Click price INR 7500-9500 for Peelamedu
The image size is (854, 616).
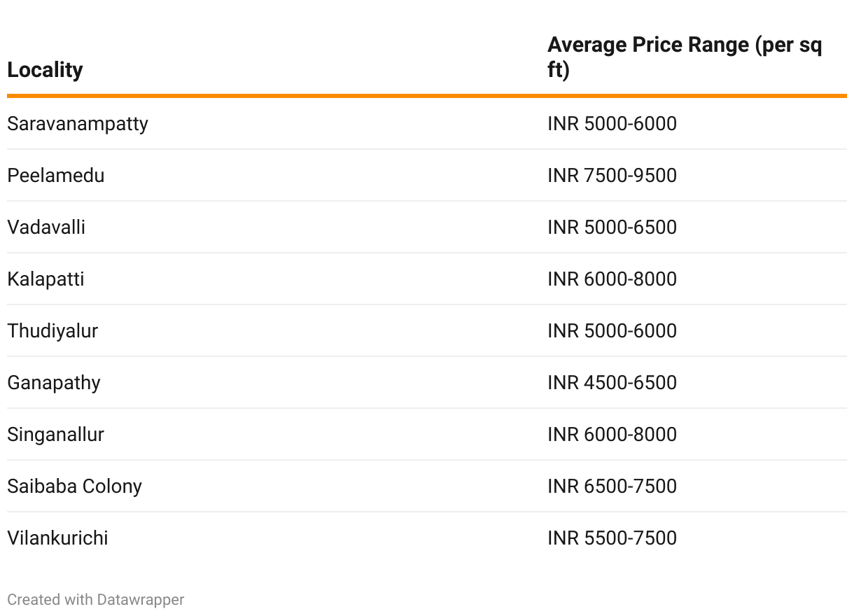[x=612, y=176]
